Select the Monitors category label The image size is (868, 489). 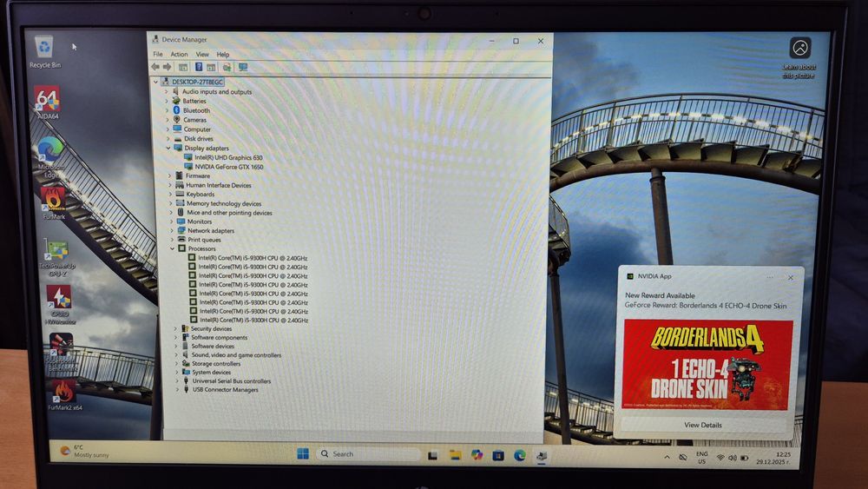200,221
